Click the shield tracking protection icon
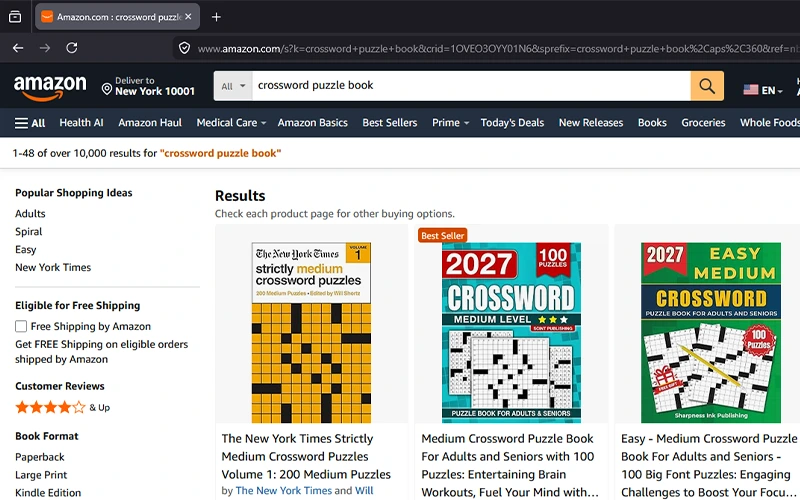 click(x=184, y=48)
